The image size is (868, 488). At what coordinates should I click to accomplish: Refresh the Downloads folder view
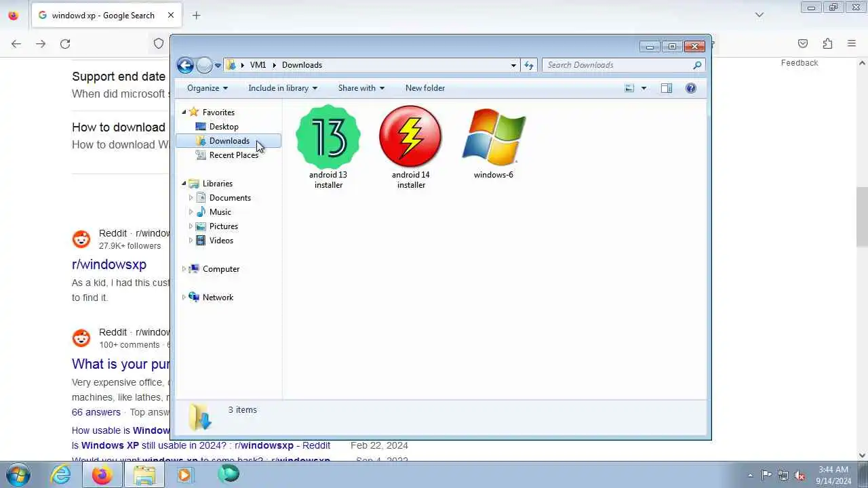[x=529, y=65]
